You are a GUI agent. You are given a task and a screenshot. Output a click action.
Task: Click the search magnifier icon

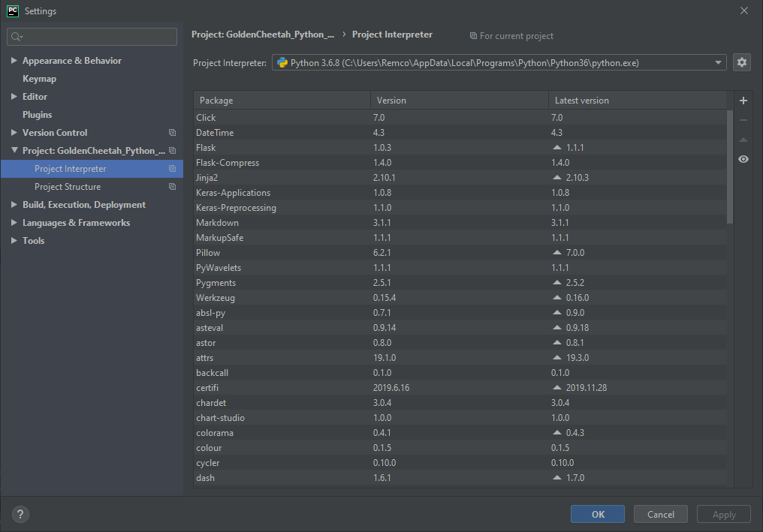[x=17, y=37]
